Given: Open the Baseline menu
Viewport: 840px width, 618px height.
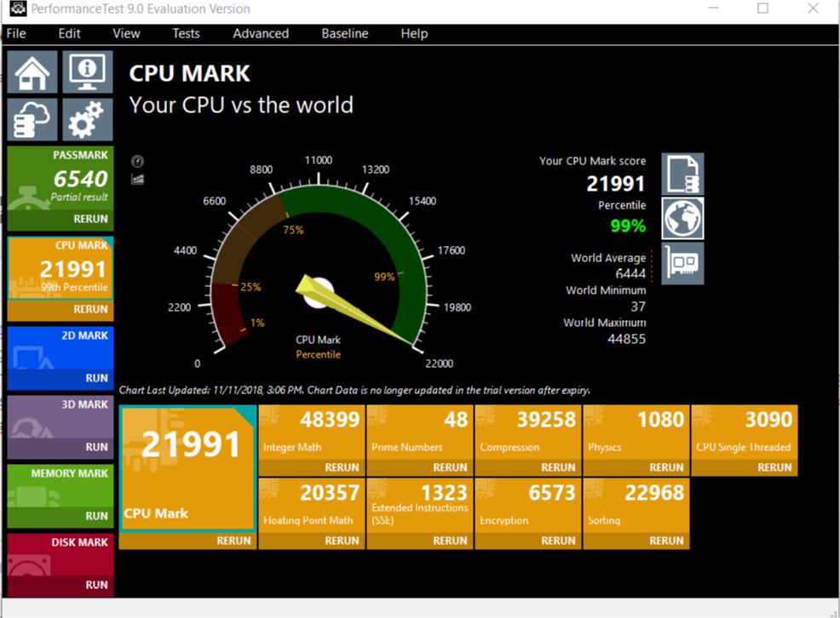Looking at the screenshot, I should point(345,34).
